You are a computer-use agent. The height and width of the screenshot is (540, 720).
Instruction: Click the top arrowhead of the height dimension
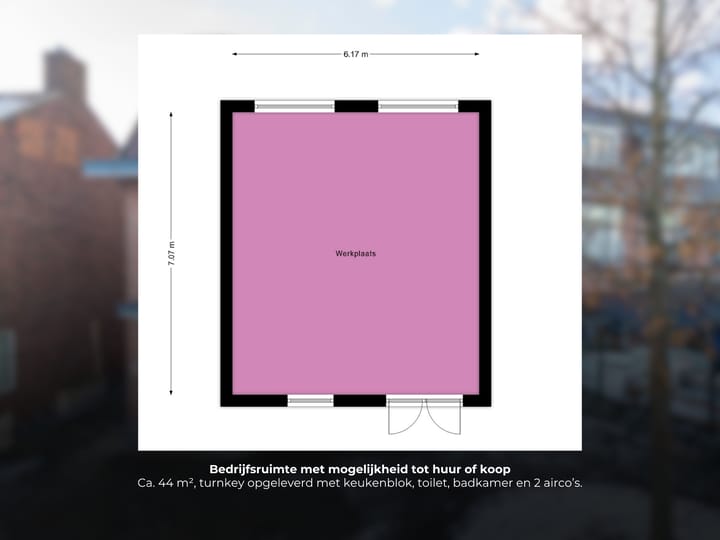[x=171, y=114]
